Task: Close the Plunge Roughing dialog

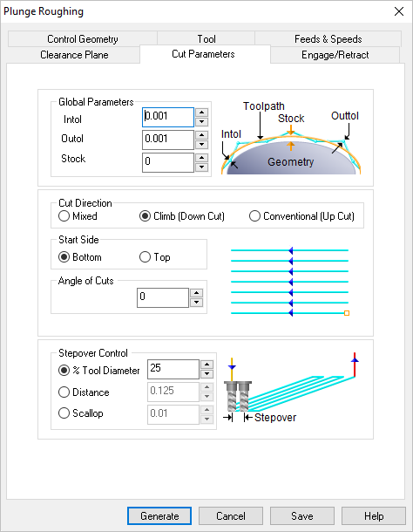Action: point(399,11)
